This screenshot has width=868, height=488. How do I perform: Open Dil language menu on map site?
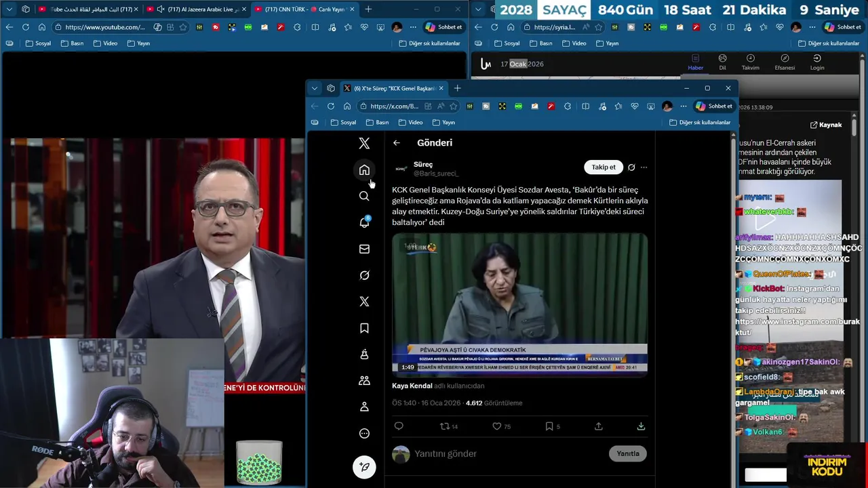722,62
